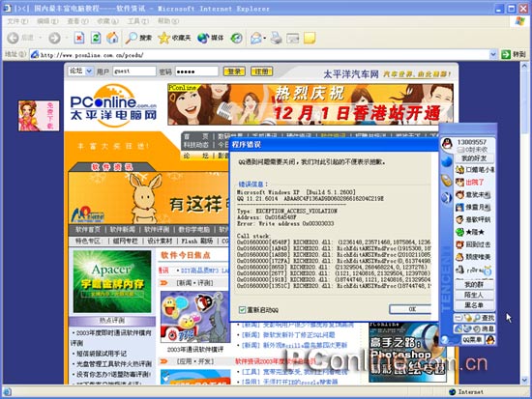This screenshot has height=399, width=532.
Task: Refresh the page with green arrows icon
Action: [x=96, y=38]
